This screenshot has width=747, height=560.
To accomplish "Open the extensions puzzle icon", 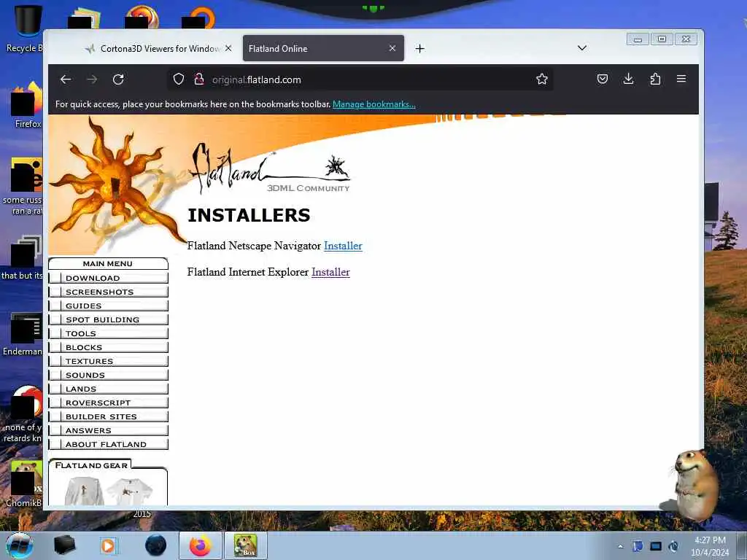I will (655, 79).
